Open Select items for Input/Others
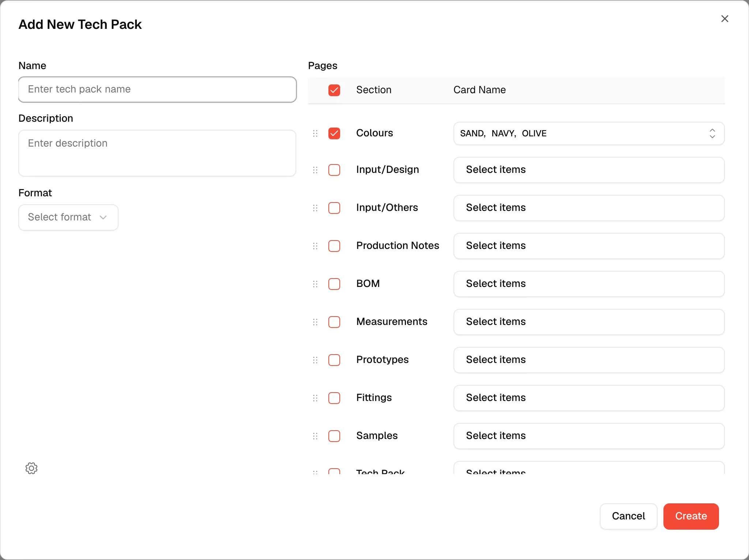Viewport: 749px width, 560px height. [589, 208]
